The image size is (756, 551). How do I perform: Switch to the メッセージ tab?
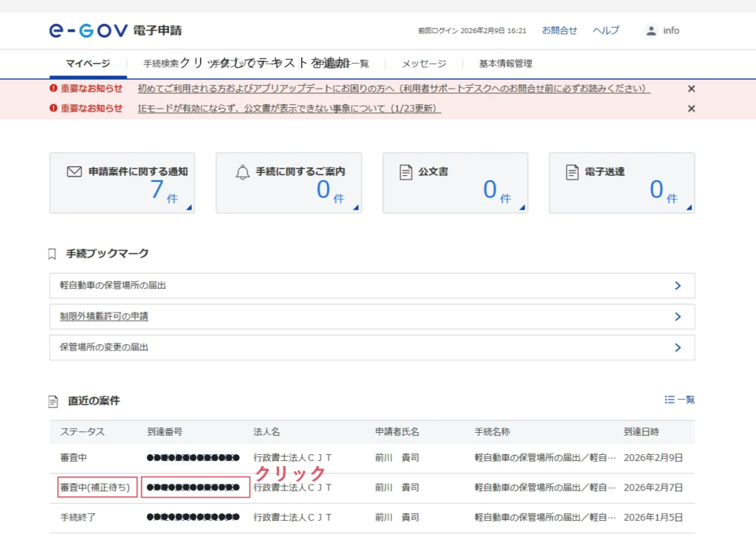click(424, 64)
